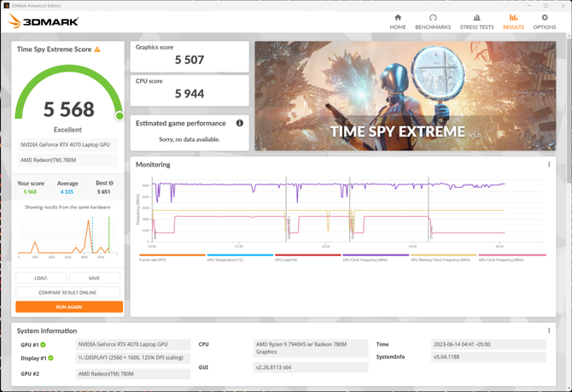Click the Average score 4 335
The width and height of the screenshot is (572, 392).
point(67,191)
